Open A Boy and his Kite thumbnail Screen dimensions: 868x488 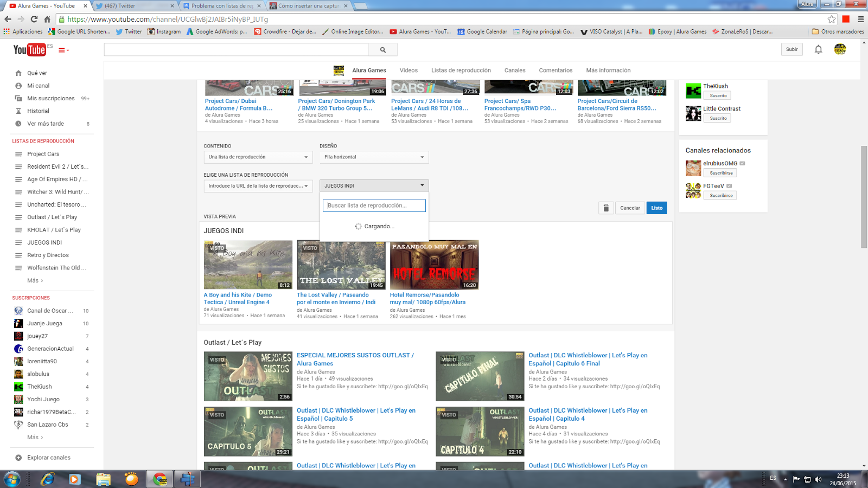point(248,265)
